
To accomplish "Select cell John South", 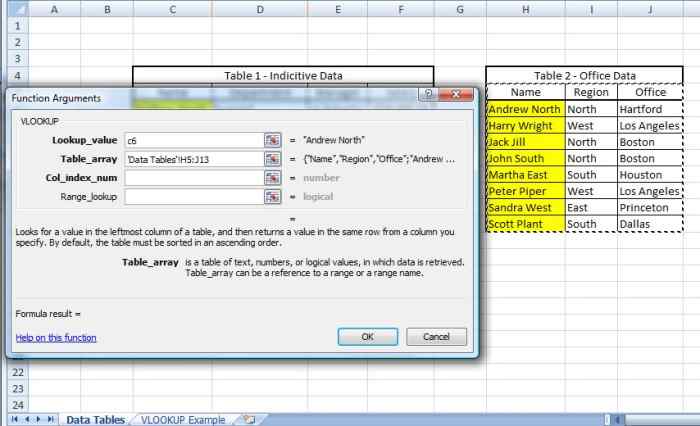I will pyautogui.click(x=525, y=159).
